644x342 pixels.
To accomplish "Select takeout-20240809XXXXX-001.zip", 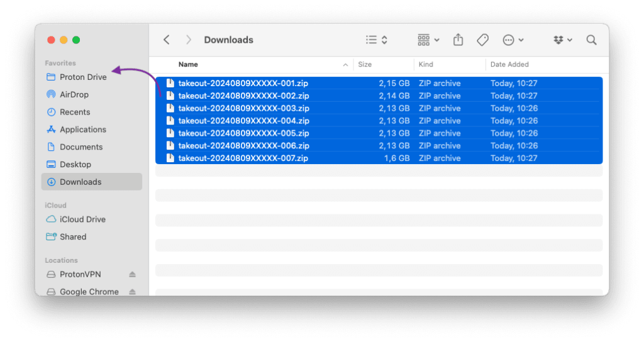I will (379, 84).
